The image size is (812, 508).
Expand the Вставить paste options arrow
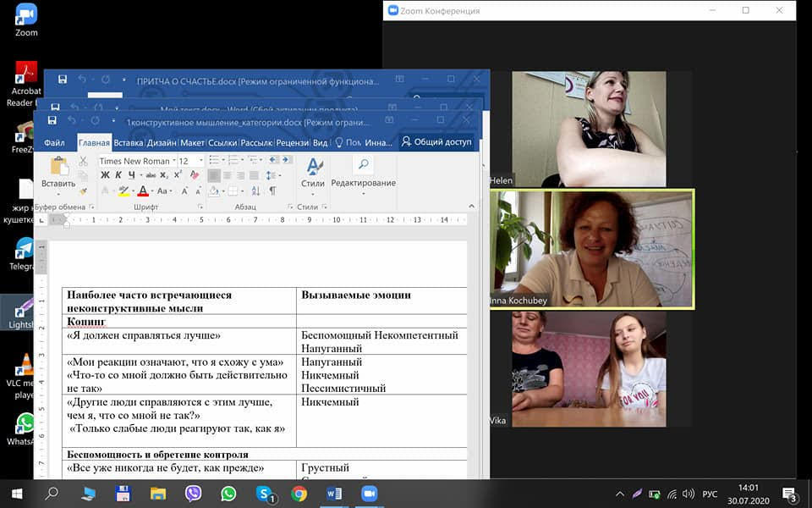coord(58,195)
